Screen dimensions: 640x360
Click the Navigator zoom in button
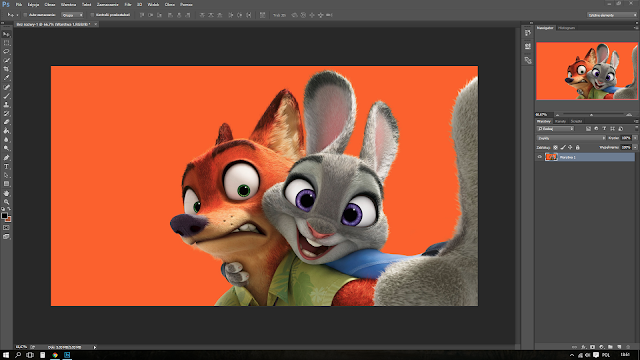point(629,115)
